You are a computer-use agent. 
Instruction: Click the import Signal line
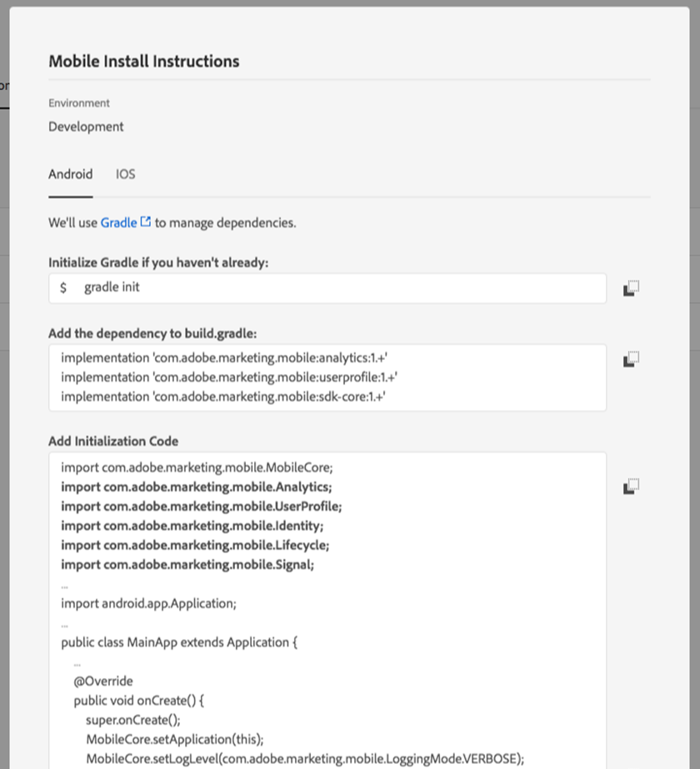tap(187, 564)
